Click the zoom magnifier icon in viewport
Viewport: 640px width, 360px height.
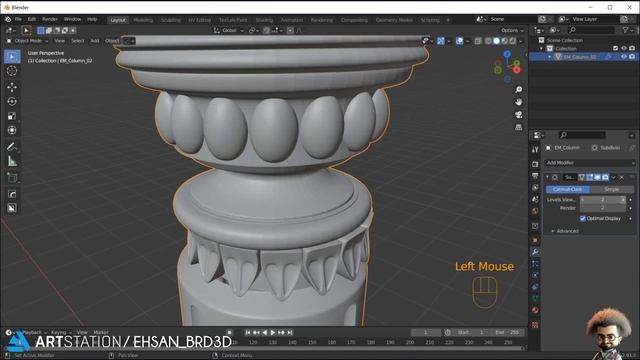[518, 89]
